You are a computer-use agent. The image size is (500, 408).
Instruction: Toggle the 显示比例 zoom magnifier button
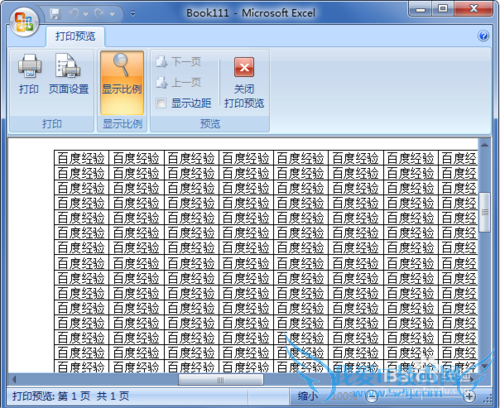pos(122,83)
